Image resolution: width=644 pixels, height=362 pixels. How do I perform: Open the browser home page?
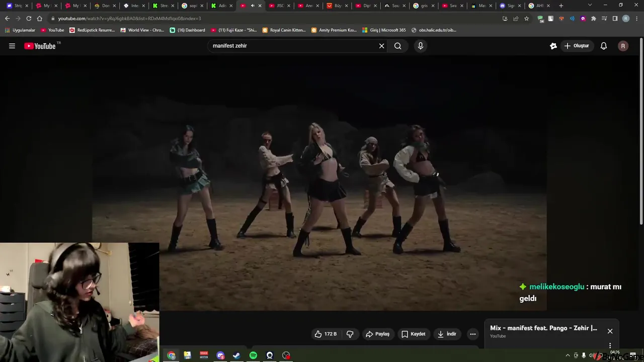[x=40, y=19]
